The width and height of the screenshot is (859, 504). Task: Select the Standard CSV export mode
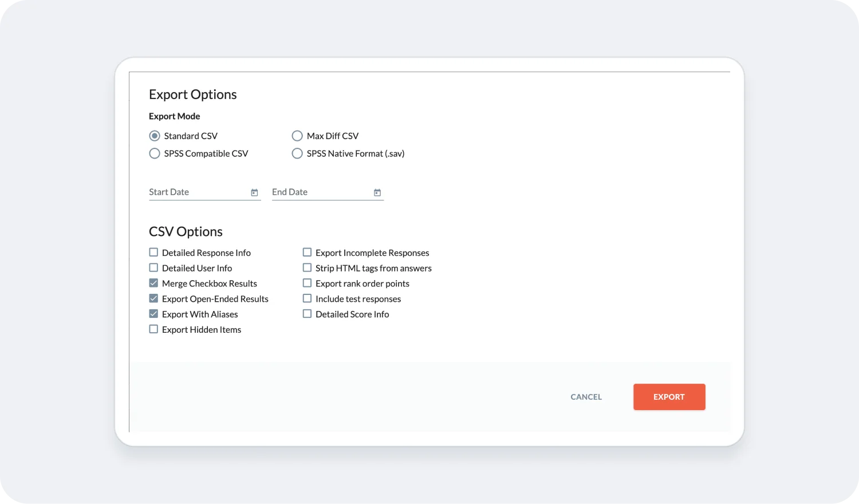tap(154, 136)
